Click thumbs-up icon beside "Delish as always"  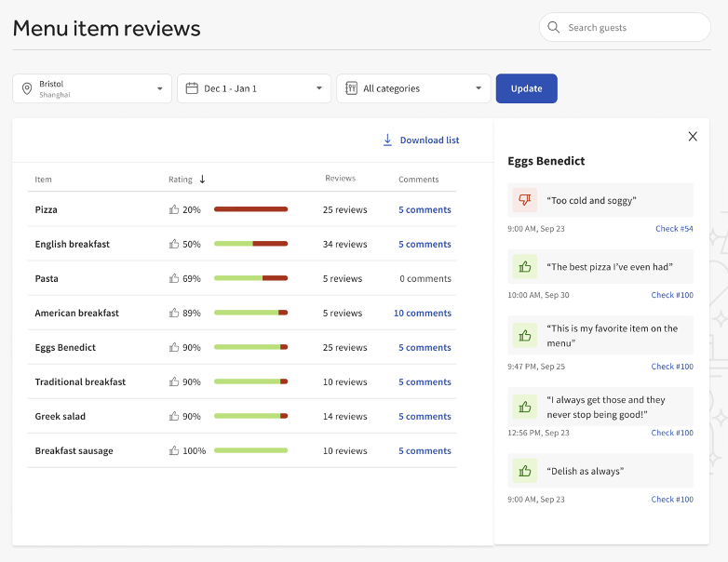[x=525, y=471]
